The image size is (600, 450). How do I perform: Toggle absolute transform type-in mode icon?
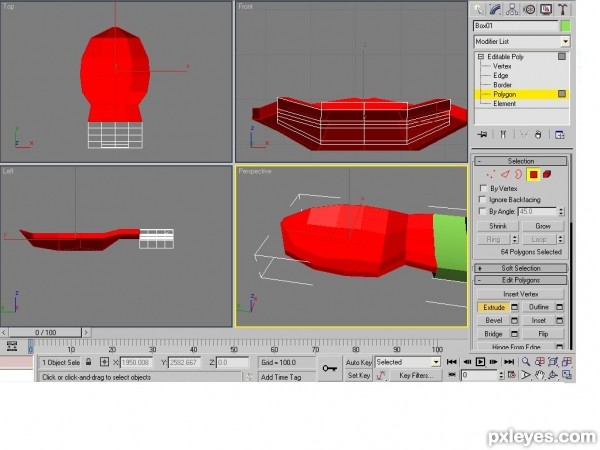point(104,362)
